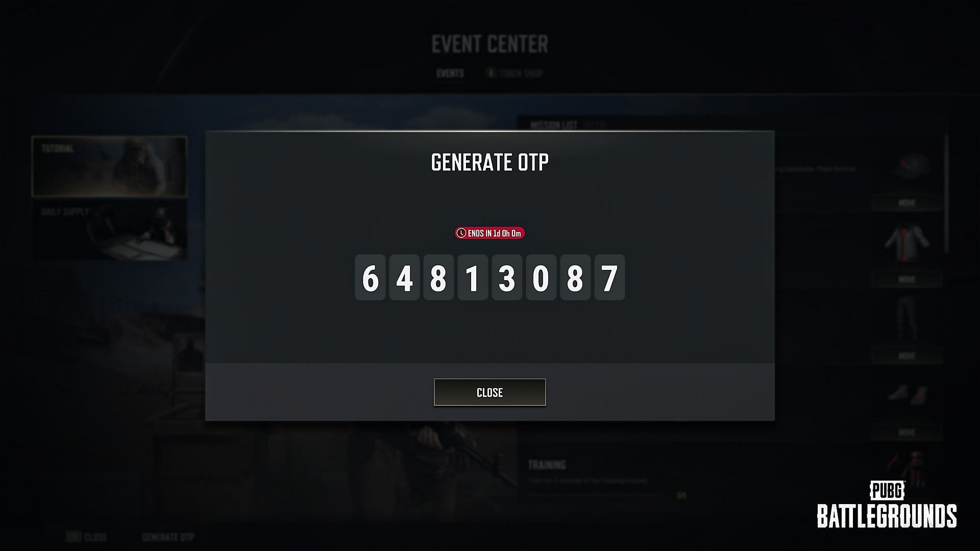Click the CLOSE button at bottom left
The height and width of the screenshot is (551, 980).
pyautogui.click(x=87, y=536)
